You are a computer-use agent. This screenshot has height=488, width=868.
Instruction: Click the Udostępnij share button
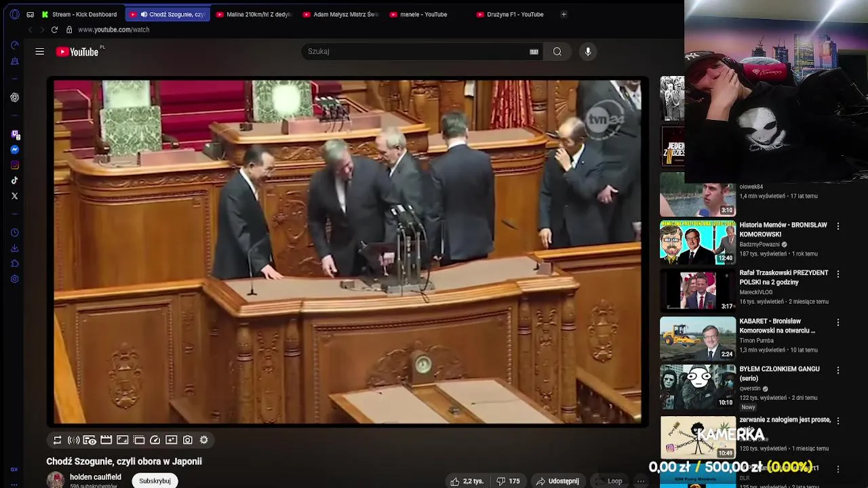click(557, 481)
